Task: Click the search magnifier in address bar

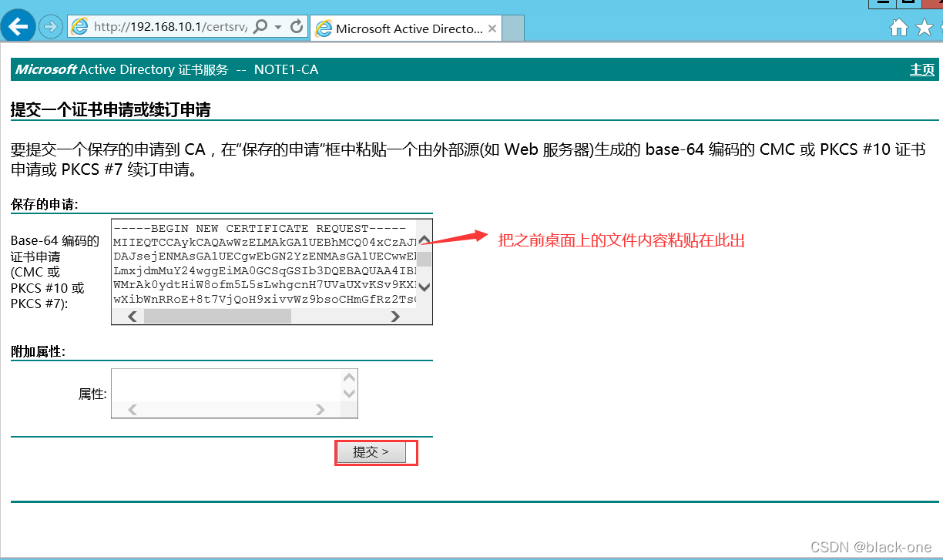Action: click(260, 27)
